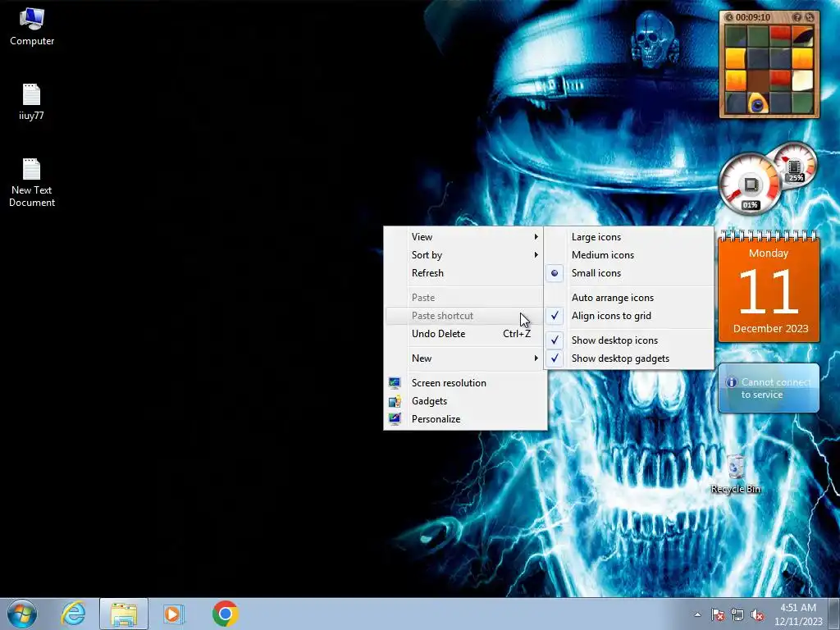Viewport: 840px width, 630px height.
Task: Open Gadgets from context menu
Action: pyautogui.click(x=465, y=401)
